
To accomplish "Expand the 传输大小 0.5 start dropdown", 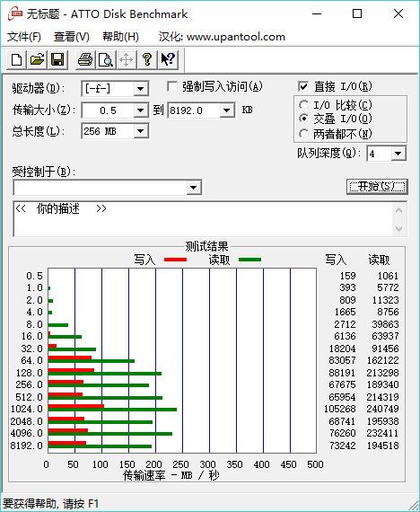I will tap(140, 110).
